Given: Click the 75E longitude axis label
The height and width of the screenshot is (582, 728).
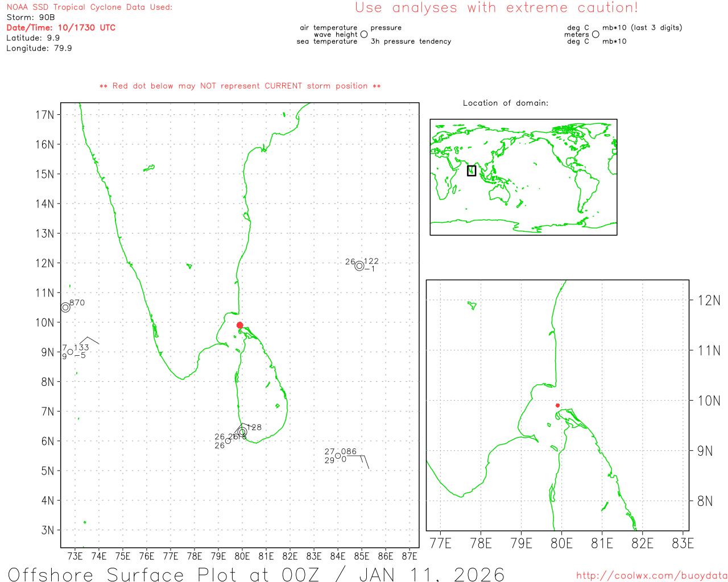Looking at the screenshot, I should [x=123, y=556].
